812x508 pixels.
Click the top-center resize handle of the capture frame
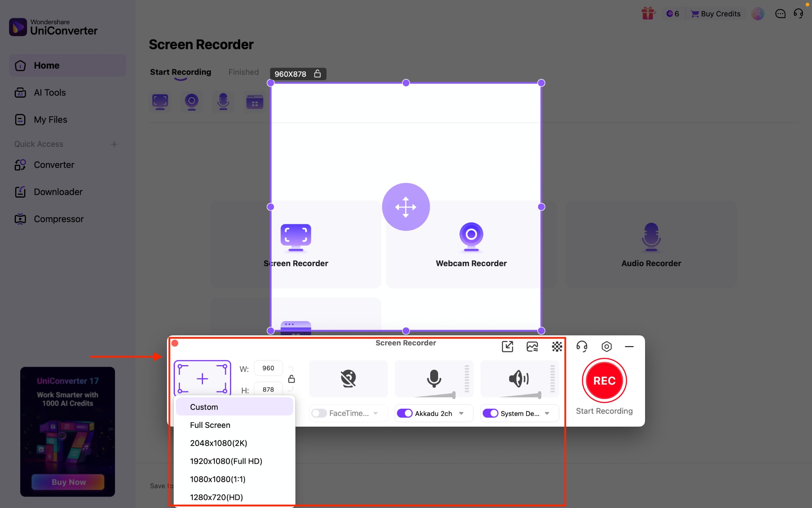(406, 83)
